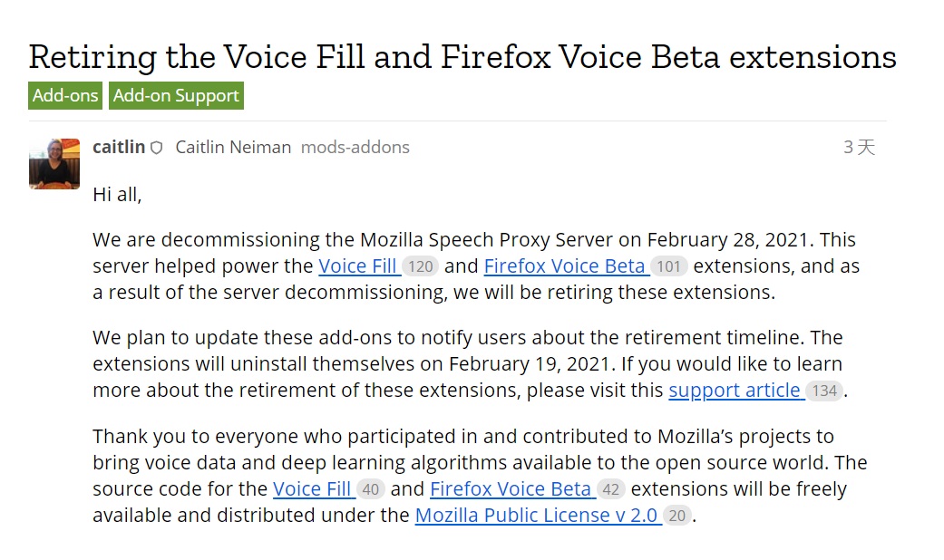Open the Voice Fill source code link
The image size is (944, 560).
(312, 489)
